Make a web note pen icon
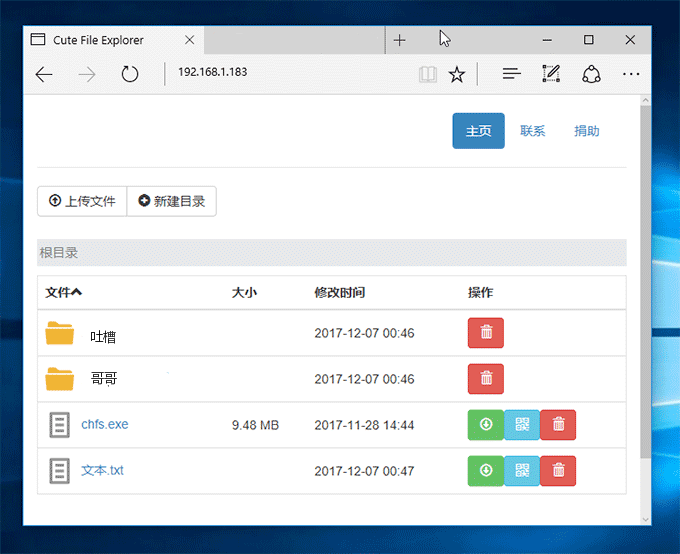Image resolution: width=680 pixels, height=554 pixels. 551,73
